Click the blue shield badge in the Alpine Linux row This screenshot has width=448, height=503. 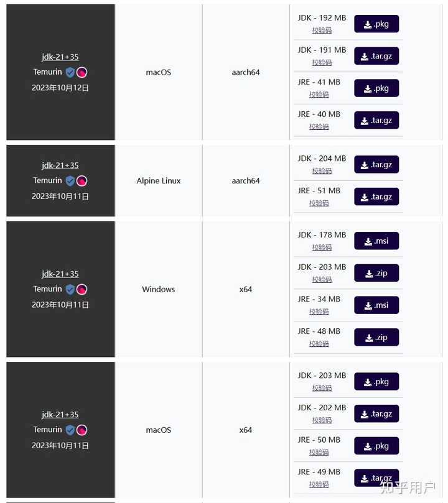pos(70,181)
